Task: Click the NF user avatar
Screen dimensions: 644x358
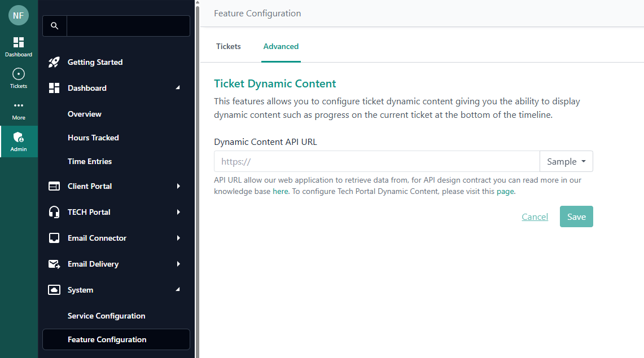Action: (19, 15)
